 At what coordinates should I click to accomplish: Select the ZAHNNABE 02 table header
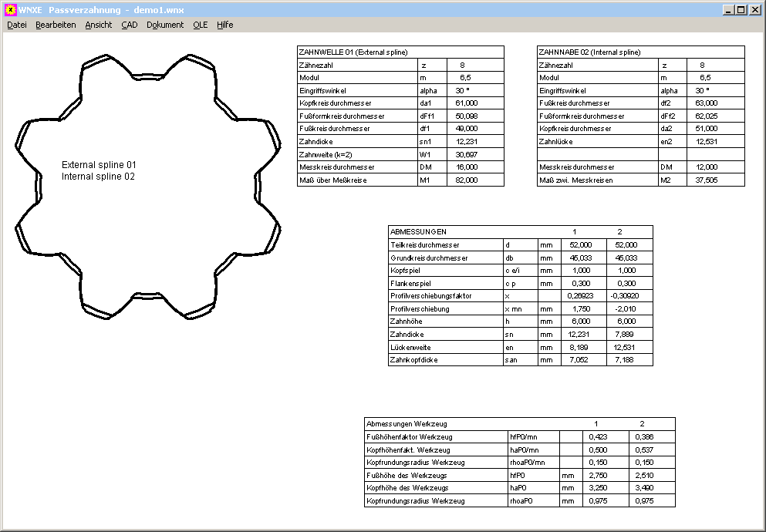coord(589,52)
